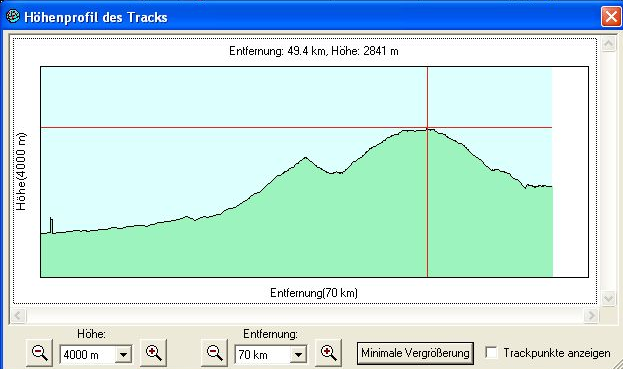Zoom in the Entfernung axis
Screen dimensions: 623x369
(x=328, y=353)
